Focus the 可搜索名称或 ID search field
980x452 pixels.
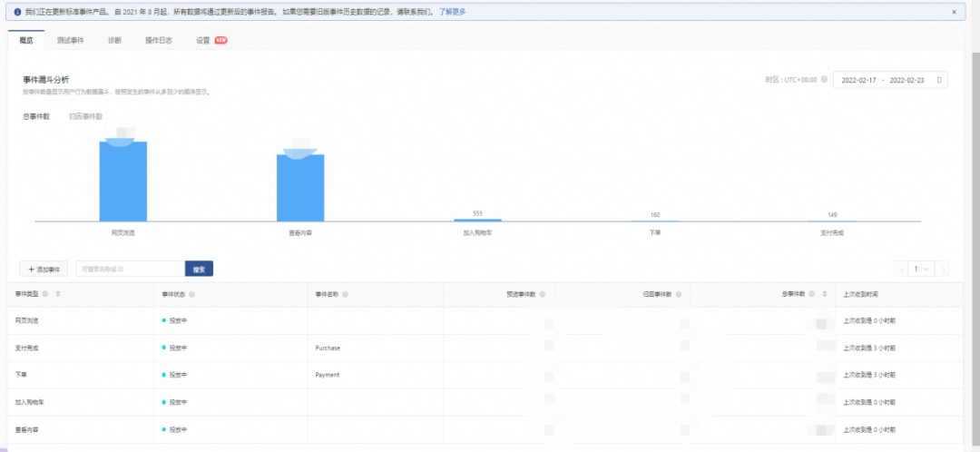[131, 269]
